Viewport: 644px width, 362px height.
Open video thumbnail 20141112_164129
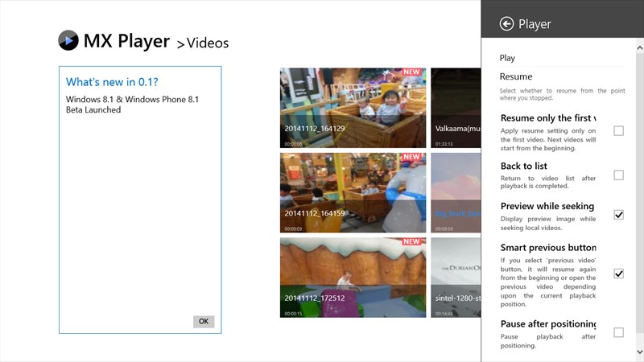point(353,108)
